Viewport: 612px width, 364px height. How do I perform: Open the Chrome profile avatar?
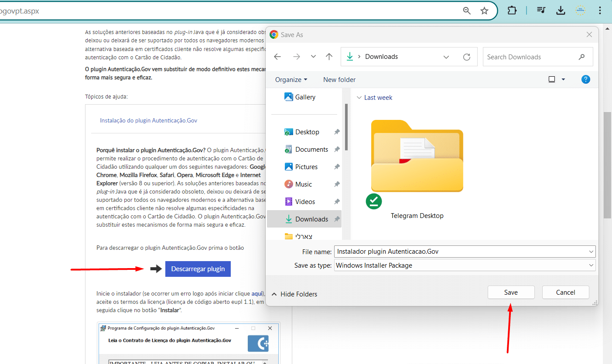pos(580,10)
